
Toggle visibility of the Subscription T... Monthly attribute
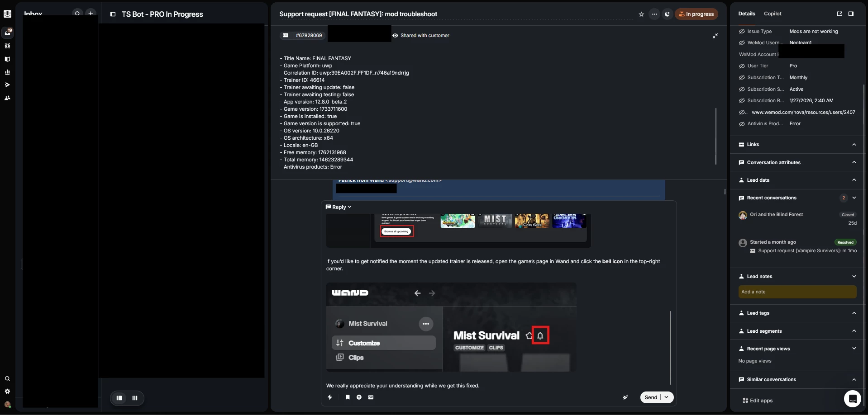coord(742,78)
